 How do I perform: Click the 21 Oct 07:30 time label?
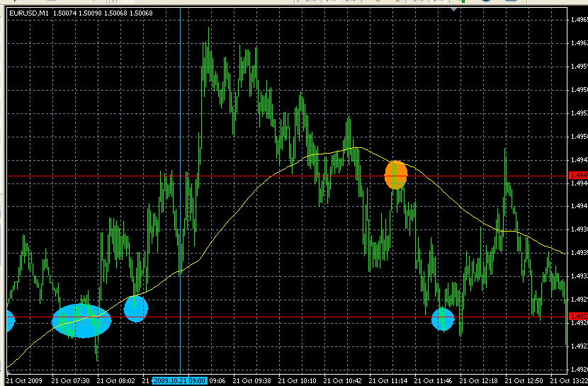pyautogui.click(x=72, y=380)
